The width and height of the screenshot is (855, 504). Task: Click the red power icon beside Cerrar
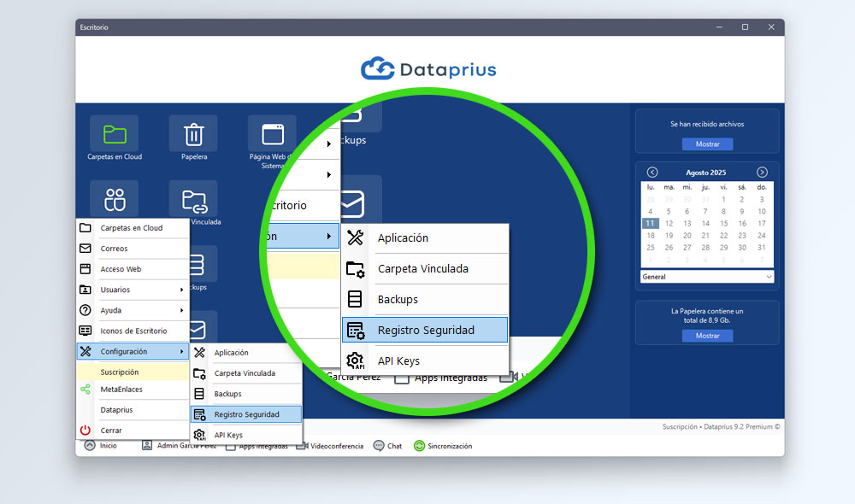tap(85, 431)
